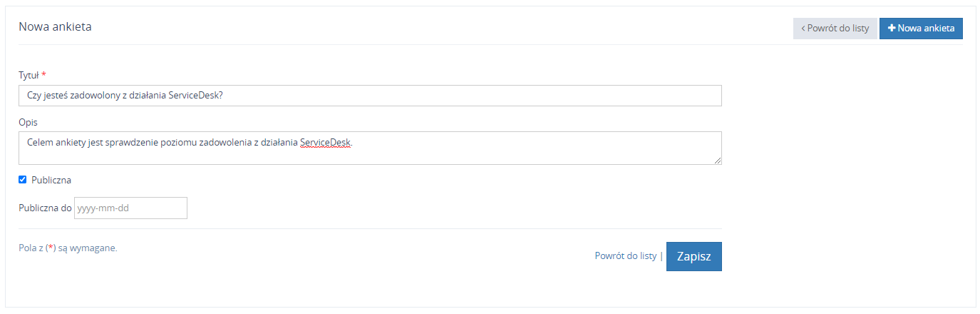Viewport: 980px width, 314px height.
Task: Click the Pola z (*) są wymagane note
Action: click(68, 248)
